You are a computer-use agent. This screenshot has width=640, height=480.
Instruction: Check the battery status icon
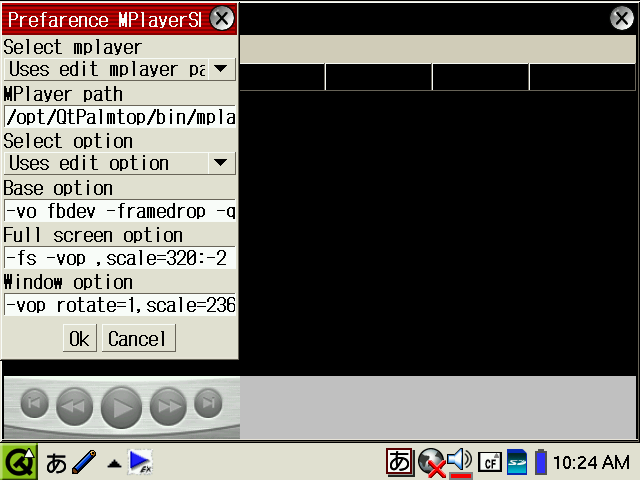[x=541, y=462]
